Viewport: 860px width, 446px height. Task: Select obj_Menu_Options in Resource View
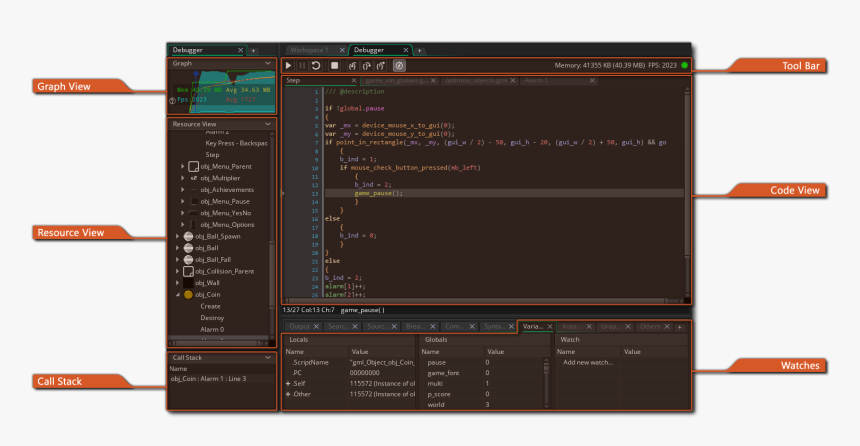point(228,224)
